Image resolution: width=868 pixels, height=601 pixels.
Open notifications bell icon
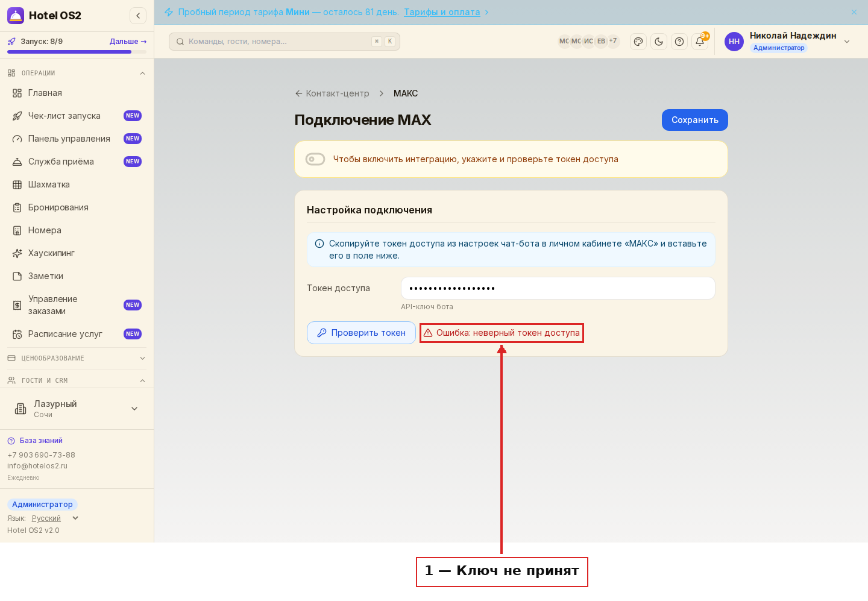tap(700, 42)
